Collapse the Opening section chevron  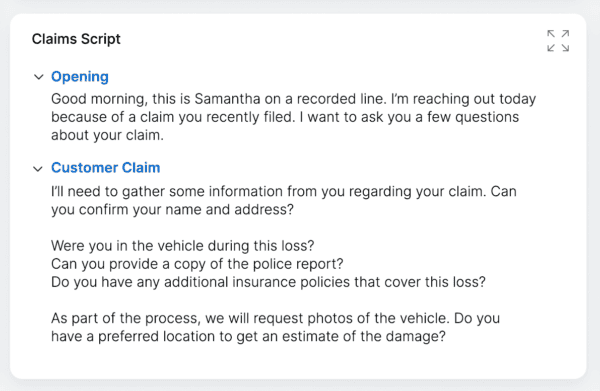click(38, 77)
